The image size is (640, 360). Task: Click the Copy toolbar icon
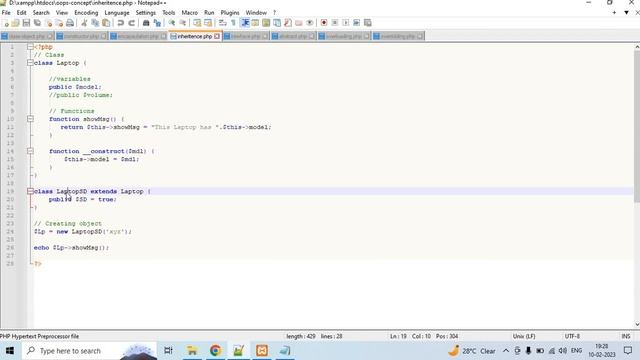tap(95, 23)
